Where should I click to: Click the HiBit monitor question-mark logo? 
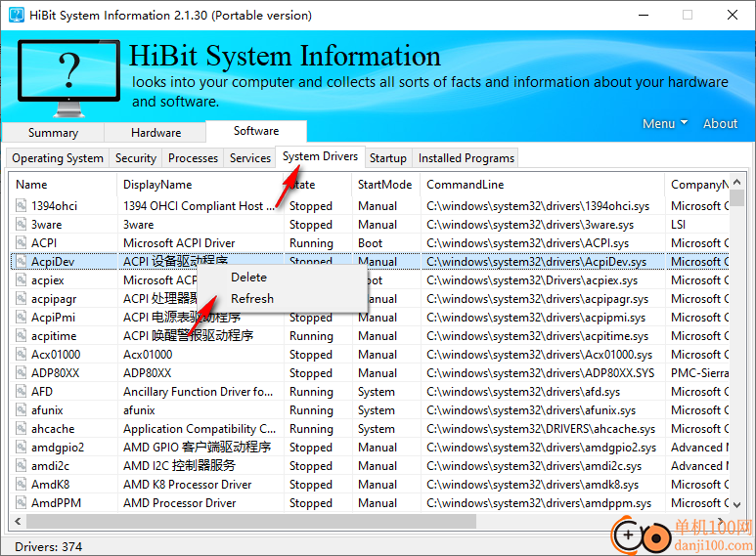[68, 78]
